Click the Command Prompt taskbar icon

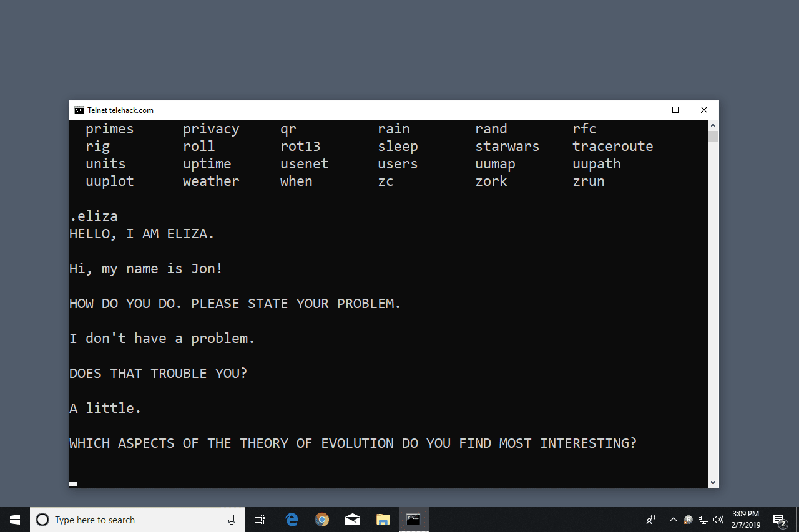click(413, 520)
